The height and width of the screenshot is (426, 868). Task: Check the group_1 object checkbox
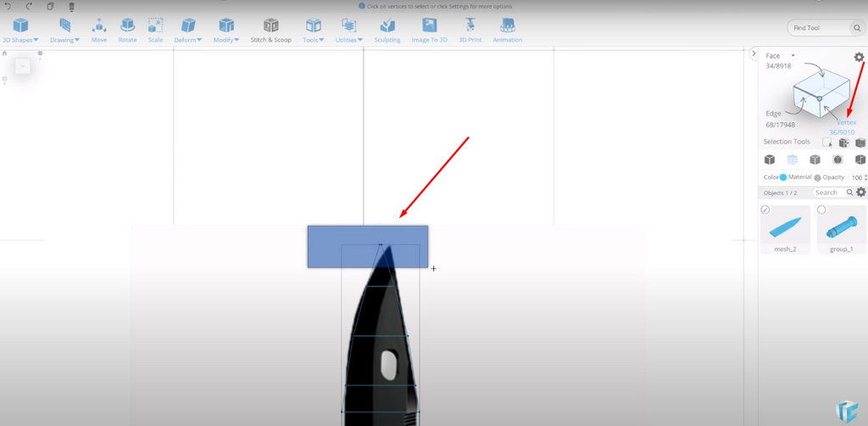pos(821,210)
